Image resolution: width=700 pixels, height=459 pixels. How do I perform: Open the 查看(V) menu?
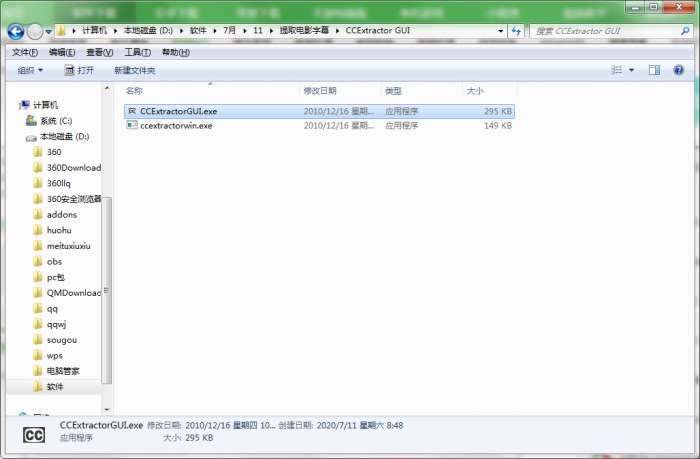point(100,52)
